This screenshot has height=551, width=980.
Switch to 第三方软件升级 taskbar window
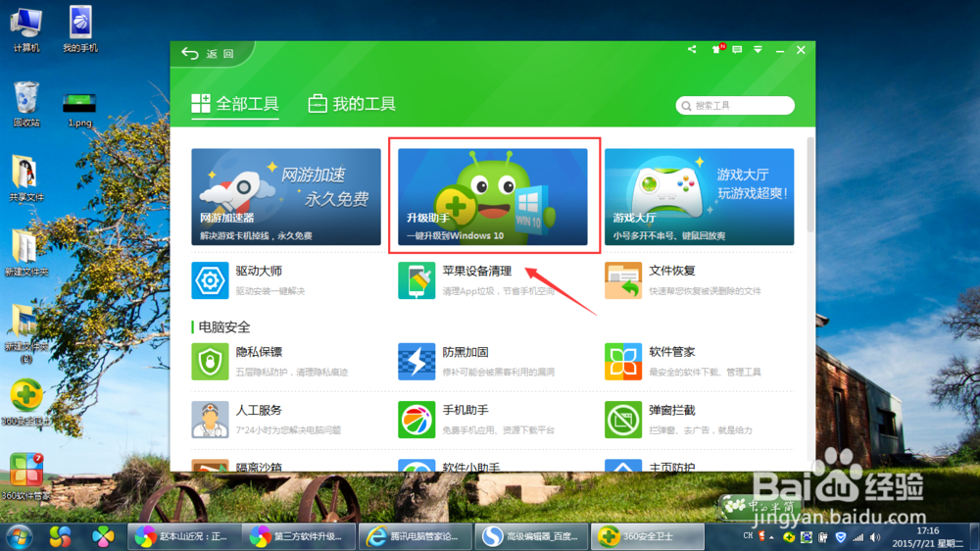click(299, 536)
